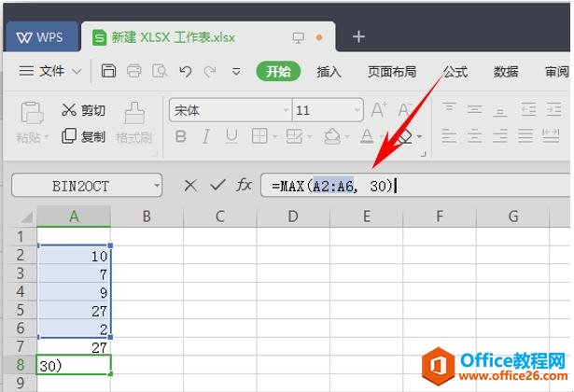The height and width of the screenshot is (392, 574).
Task: Switch to the 页面布局 ribbon tab
Action: [x=392, y=72]
